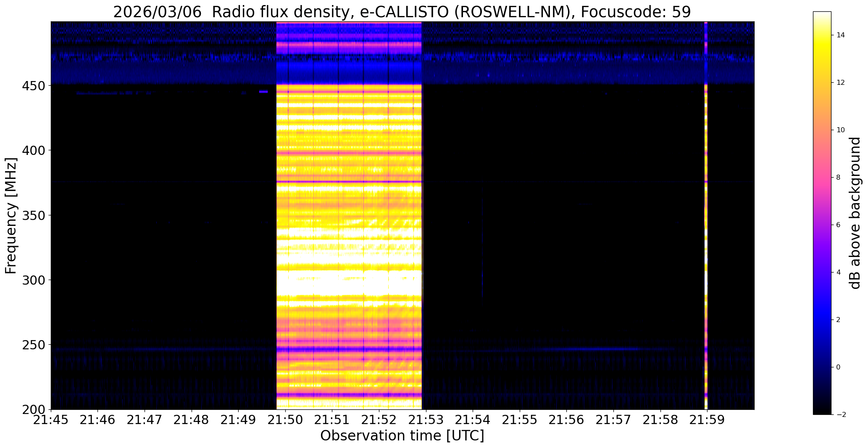868x448 pixels.
Task: Click the colorbar tick label 0
Action: (x=839, y=367)
